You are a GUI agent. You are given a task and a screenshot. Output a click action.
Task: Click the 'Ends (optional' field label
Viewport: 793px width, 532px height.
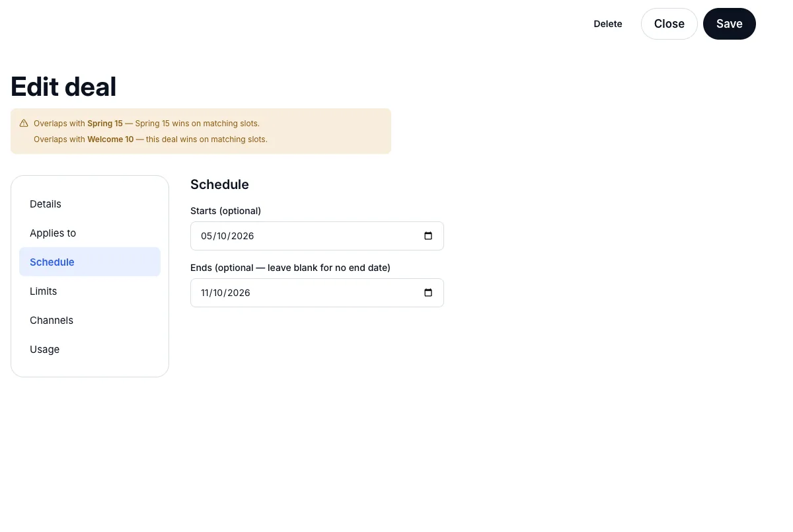click(x=290, y=268)
